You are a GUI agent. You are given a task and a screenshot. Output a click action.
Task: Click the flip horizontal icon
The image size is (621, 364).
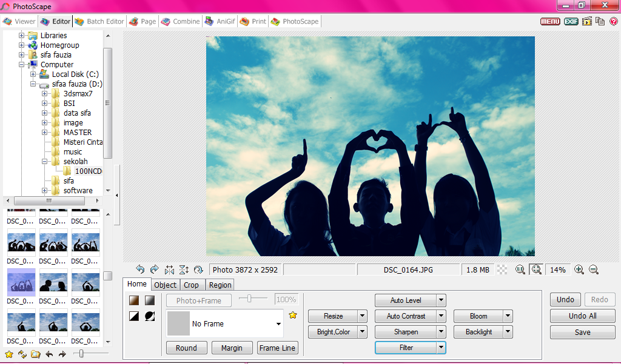[170, 270]
